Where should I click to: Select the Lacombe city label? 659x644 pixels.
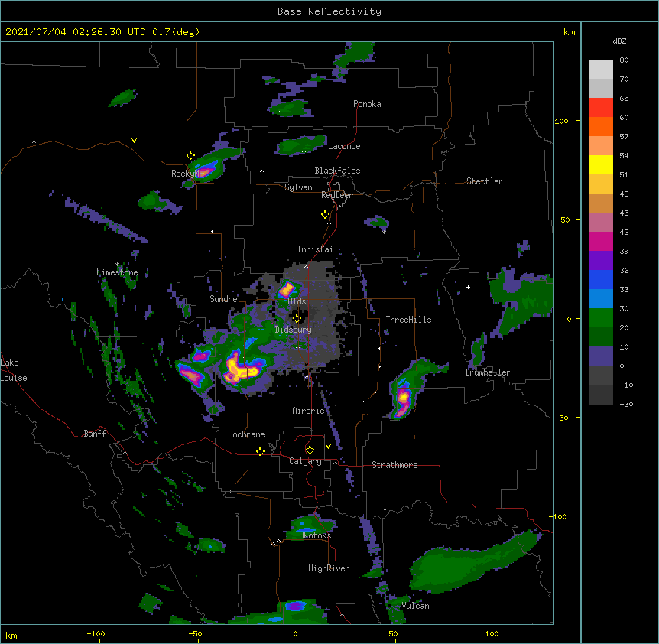coord(344,146)
